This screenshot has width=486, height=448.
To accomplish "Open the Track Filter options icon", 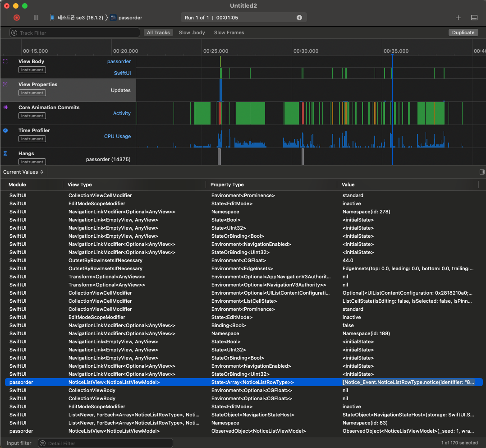I will (14, 32).
